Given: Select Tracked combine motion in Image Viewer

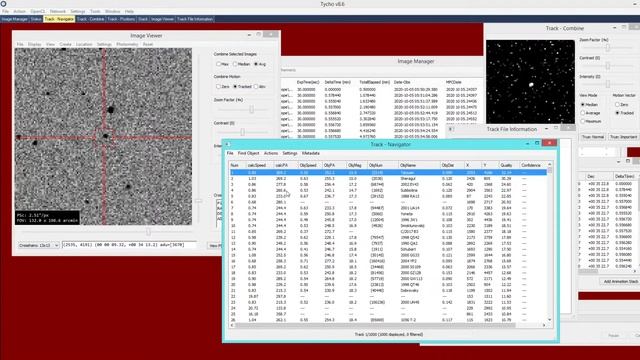Looking at the screenshot, I should click(242, 87).
